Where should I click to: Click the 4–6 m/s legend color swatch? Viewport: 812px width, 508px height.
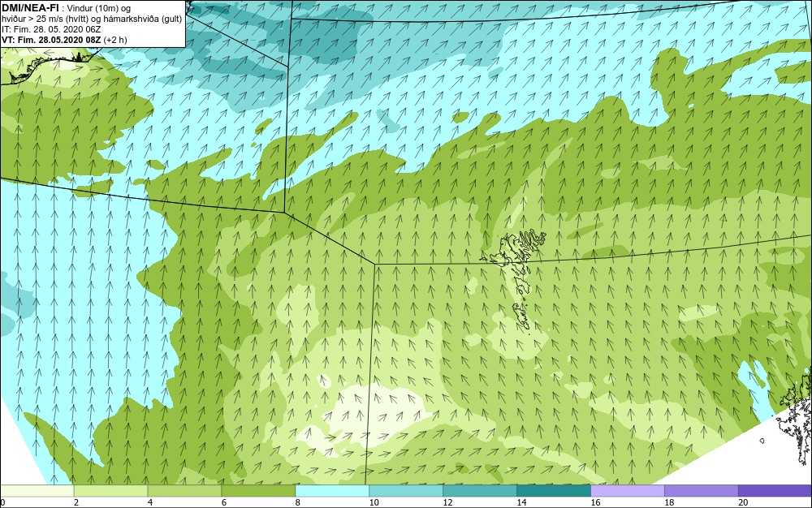184,491
